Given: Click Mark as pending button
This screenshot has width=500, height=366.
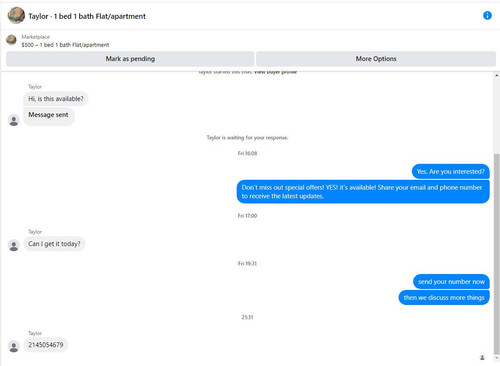Looking at the screenshot, I should pos(130,59).
